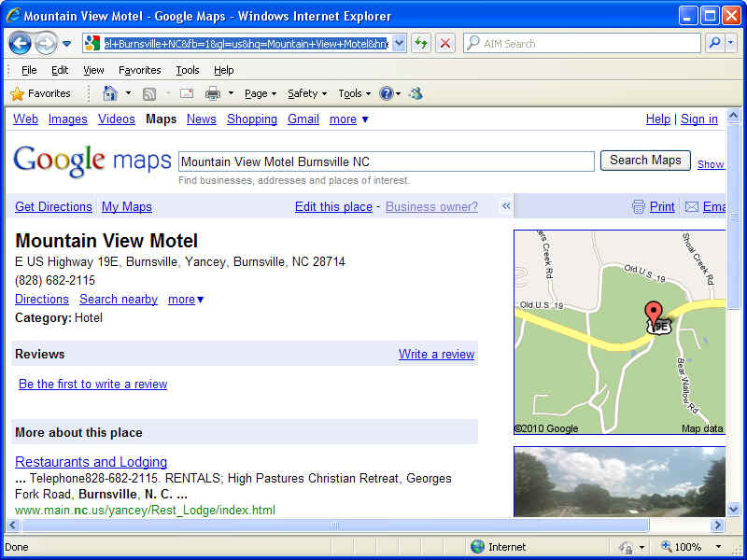Screen dimensions: 747x560
Task: Click the Home icon in command bar
Action: pos(110,93)
